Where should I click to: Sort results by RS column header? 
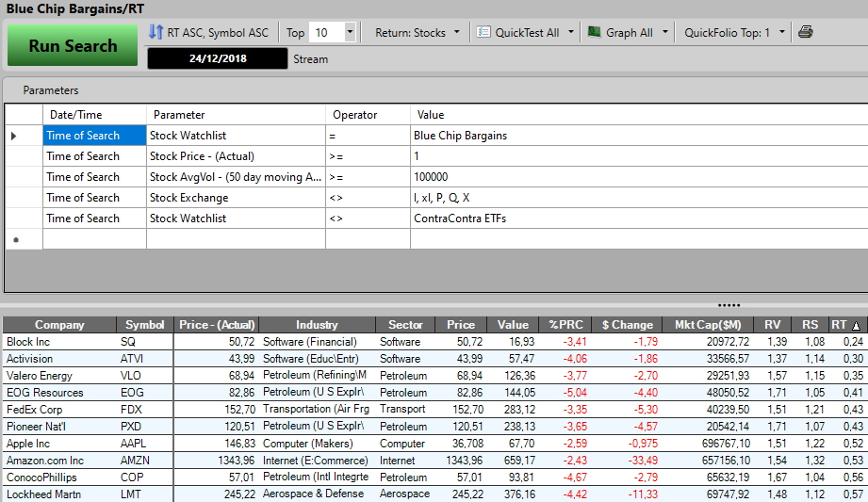coord(810,325)
